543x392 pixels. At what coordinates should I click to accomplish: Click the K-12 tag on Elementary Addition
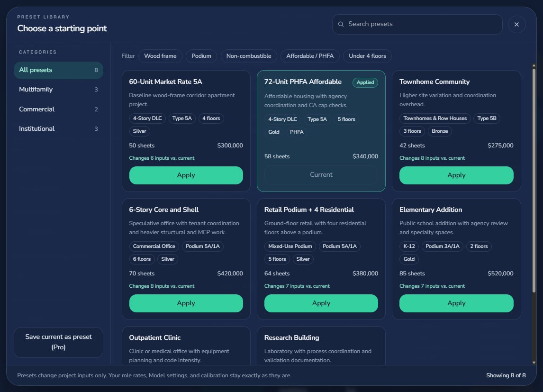click(x=409, y=246)
